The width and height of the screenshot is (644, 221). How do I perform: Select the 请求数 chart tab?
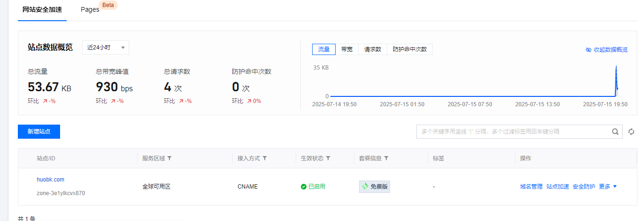(x=373, y=49)
